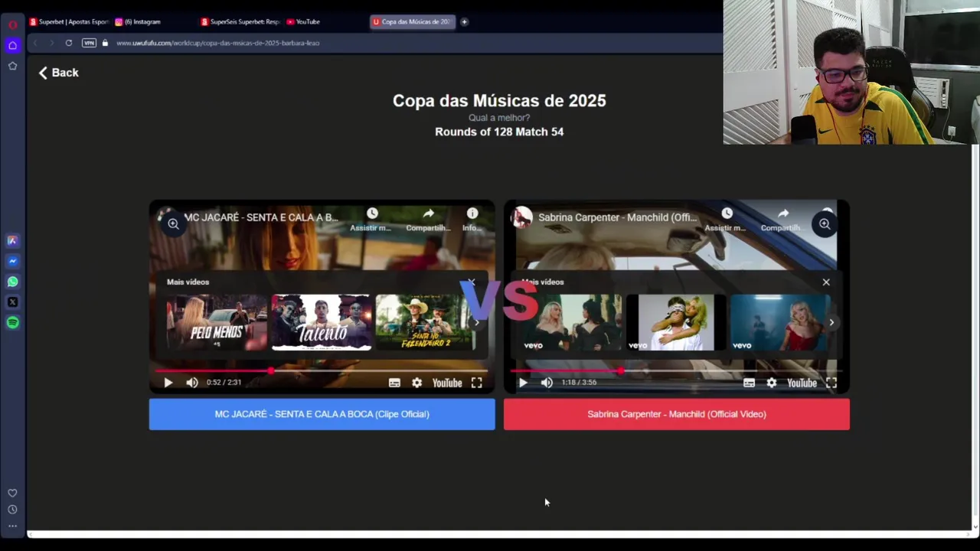The width and height of the screenshot is (980, 551).
Task: Open X (Twitter) from the sidebar
Action: (12, 302)
